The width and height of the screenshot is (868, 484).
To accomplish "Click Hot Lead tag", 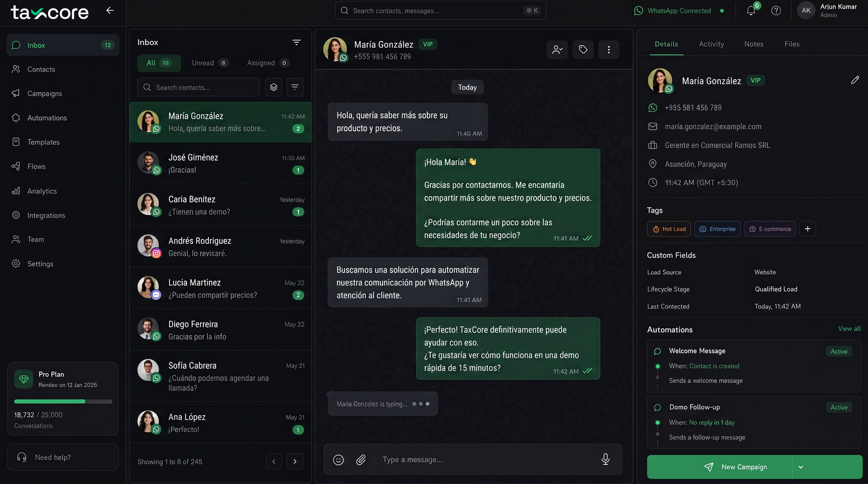I will 669,229.
